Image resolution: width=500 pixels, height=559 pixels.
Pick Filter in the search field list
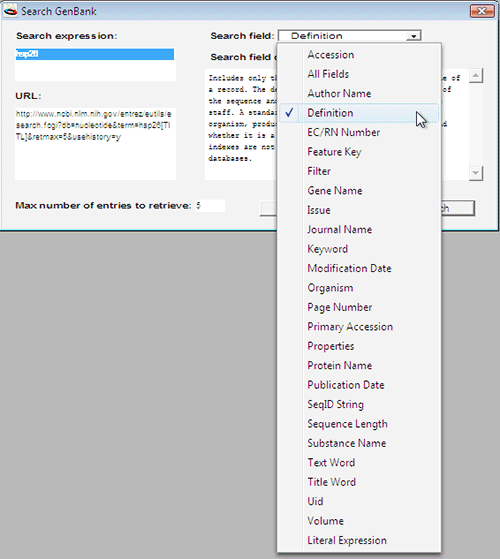coord(359,171)
